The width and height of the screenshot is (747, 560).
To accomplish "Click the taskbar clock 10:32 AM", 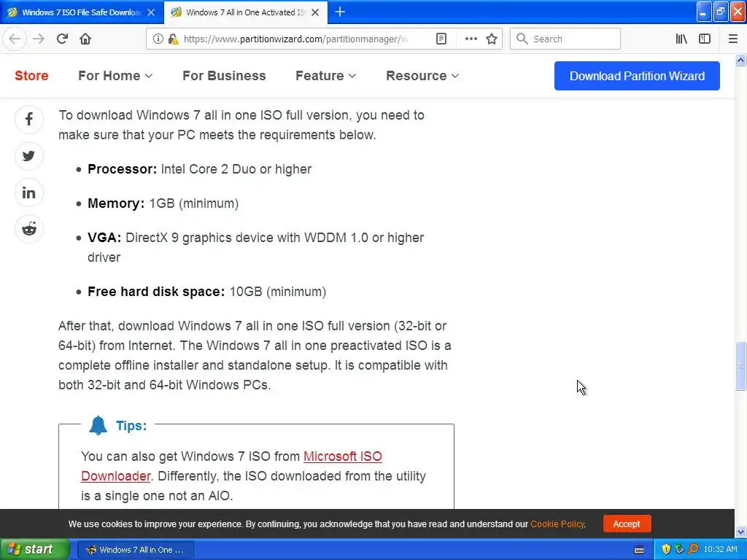I will pyautogui.click(x=720, y=549).
